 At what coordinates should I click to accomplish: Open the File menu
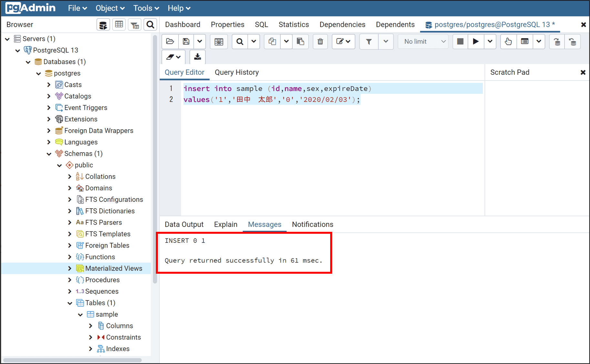[77, 8]
